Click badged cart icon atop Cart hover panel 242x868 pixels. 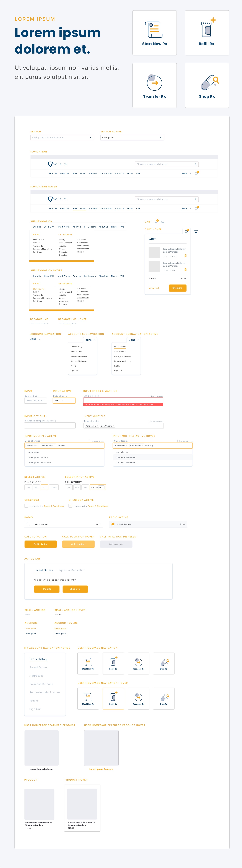point(186,231)
